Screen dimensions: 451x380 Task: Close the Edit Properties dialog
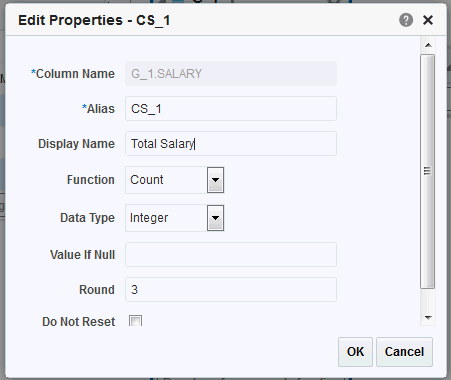click(428, 20)
